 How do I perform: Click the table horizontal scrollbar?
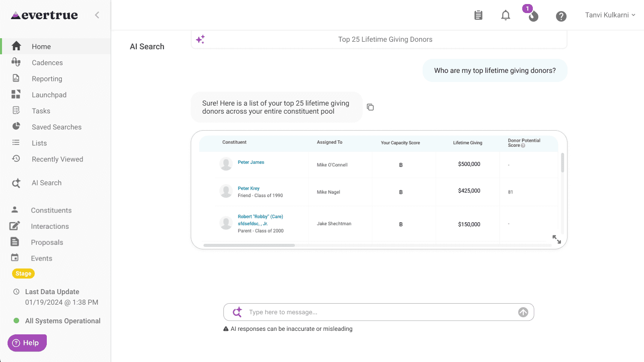click(x=249, y=245)
